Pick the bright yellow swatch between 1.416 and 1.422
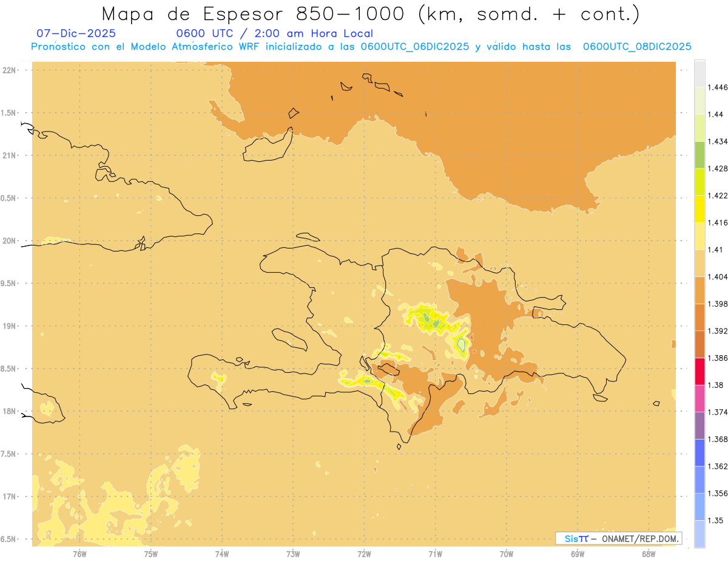Image resolution: width=728 pixels, height=562 pixels. coord(699,209)
